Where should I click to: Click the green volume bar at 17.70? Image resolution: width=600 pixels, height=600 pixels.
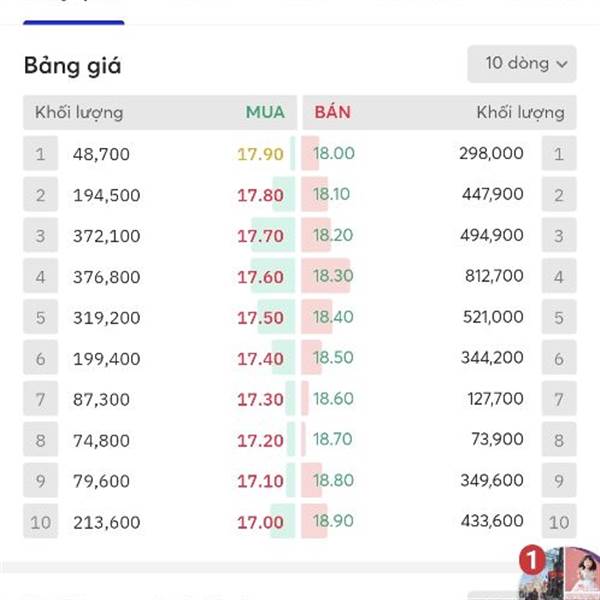click(273, 235)
